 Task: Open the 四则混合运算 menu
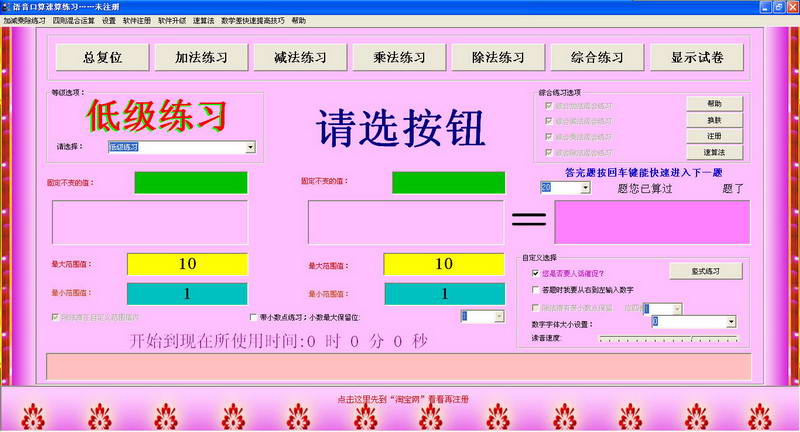point(74,20)
